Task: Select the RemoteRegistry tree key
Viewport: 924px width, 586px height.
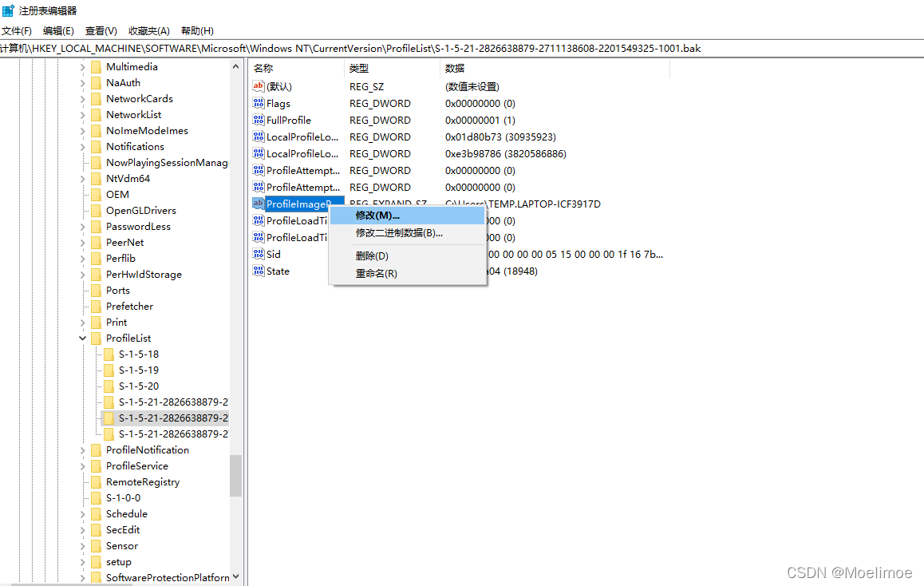Action: (143, 481)
